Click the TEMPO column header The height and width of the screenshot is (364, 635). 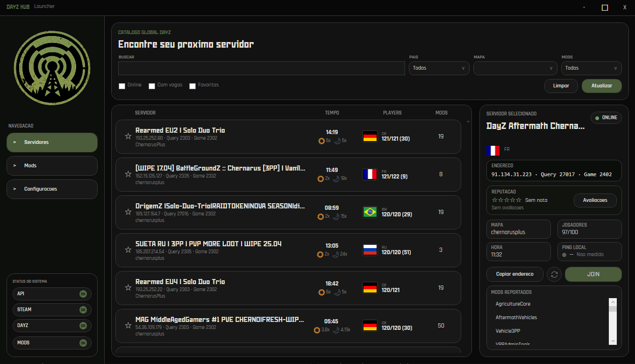coord(332,113)
